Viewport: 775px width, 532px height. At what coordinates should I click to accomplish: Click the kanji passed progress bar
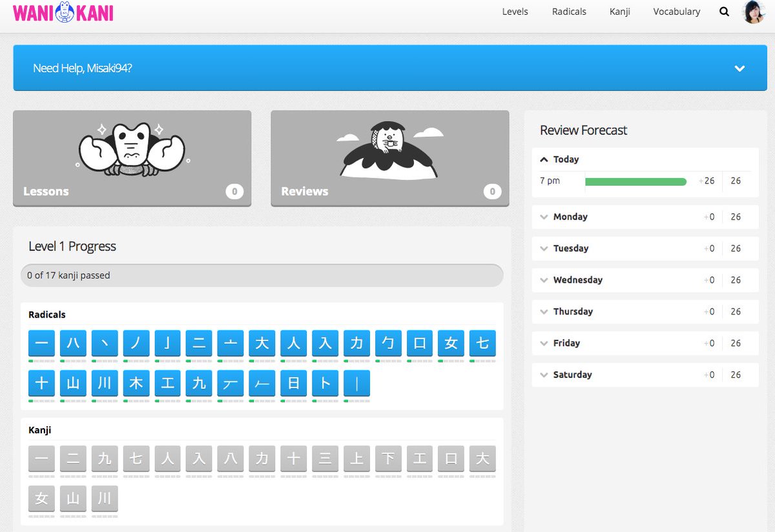(262, 275)
